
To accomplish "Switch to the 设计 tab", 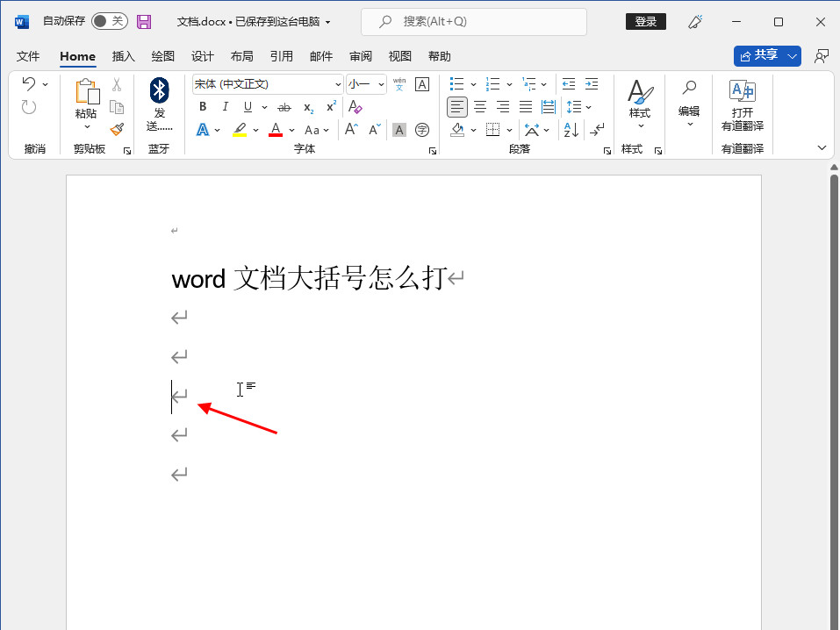I will coord(203,56).
